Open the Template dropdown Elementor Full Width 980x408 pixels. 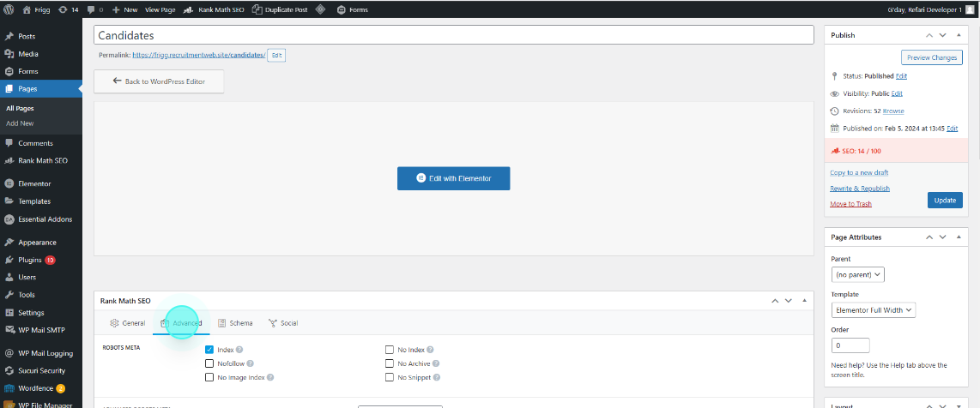(x=873, y=310)
